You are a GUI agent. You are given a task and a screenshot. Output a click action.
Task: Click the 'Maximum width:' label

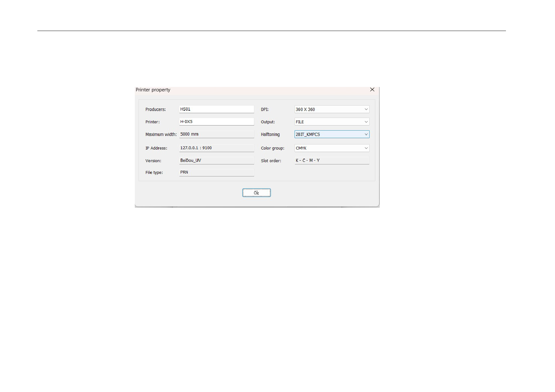click(161, 134)
